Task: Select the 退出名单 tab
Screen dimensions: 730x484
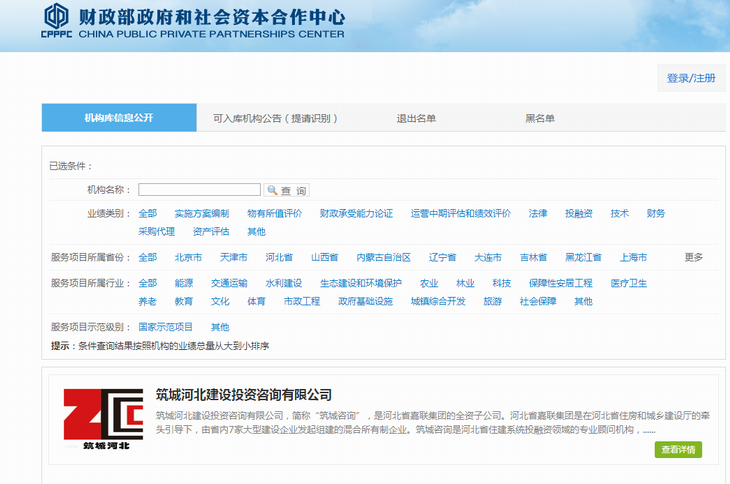Action: [416, 118]
